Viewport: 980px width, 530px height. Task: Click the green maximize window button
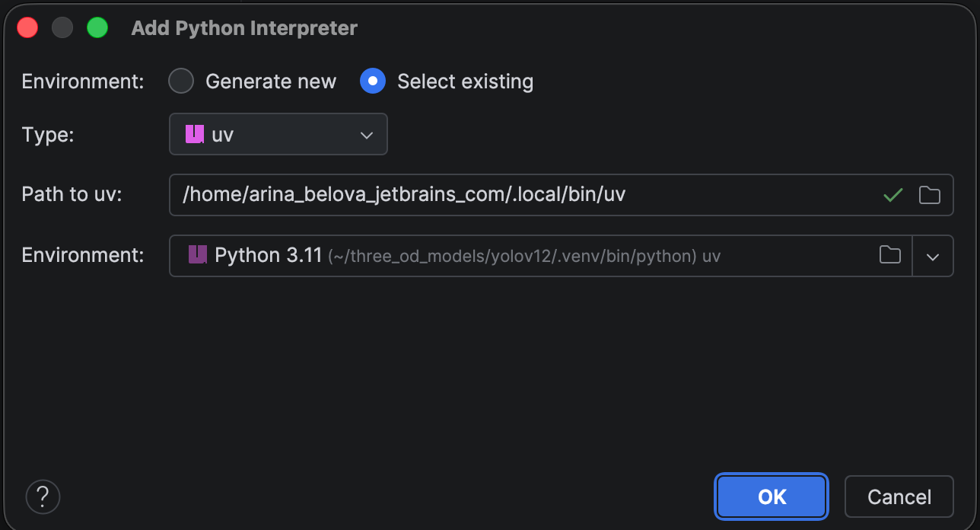coord(97,28)
